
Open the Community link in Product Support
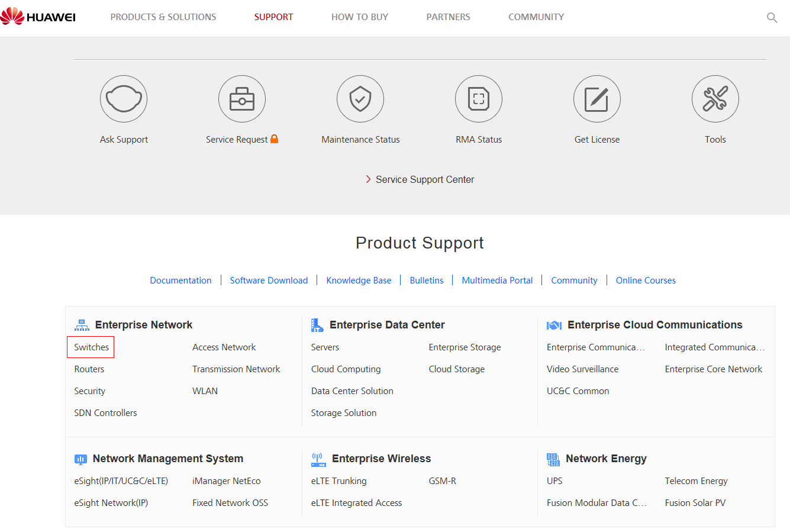(574, 280)
